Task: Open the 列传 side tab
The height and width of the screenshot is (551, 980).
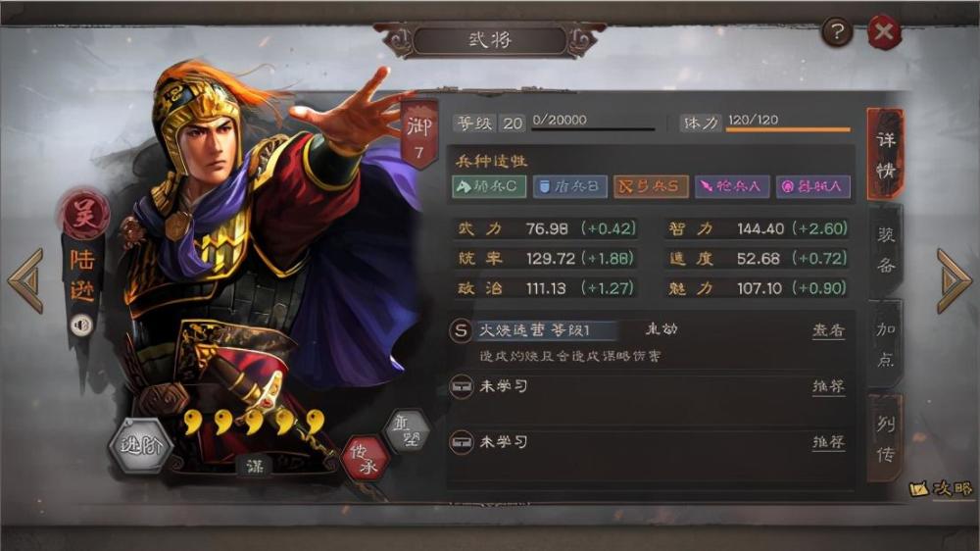Action: (x=886, y=438)
